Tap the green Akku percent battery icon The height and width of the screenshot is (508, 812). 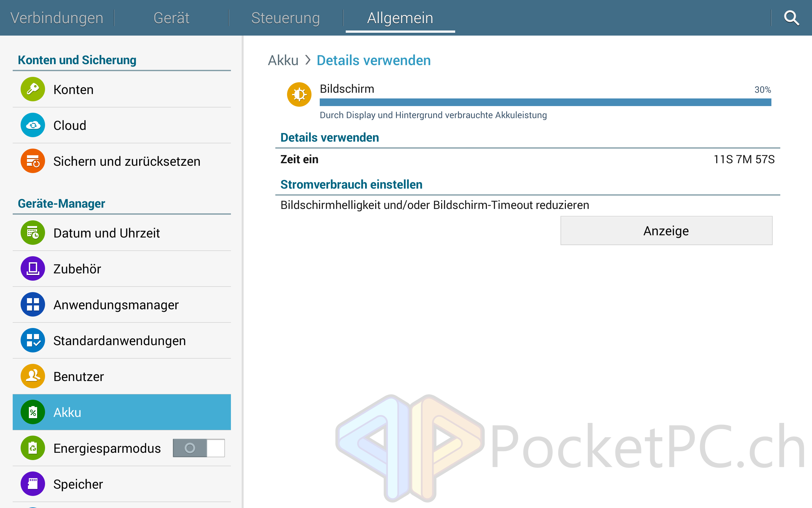(33, 412)
